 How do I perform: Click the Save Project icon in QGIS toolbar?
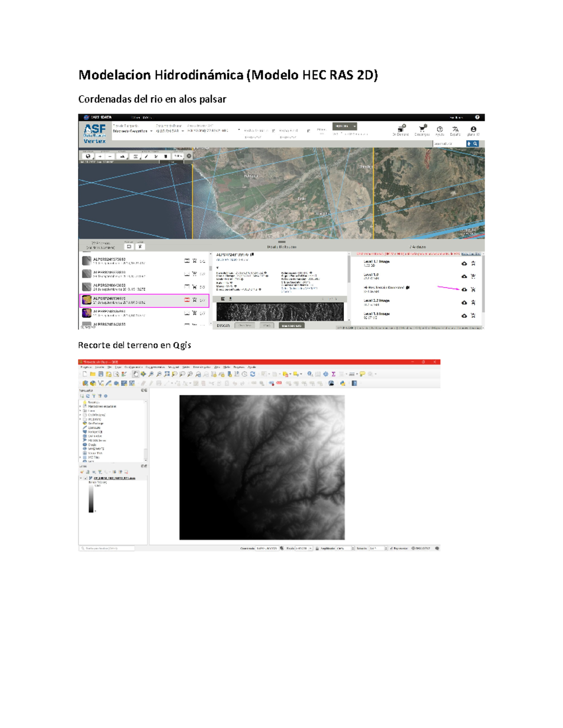click(100, 374)
